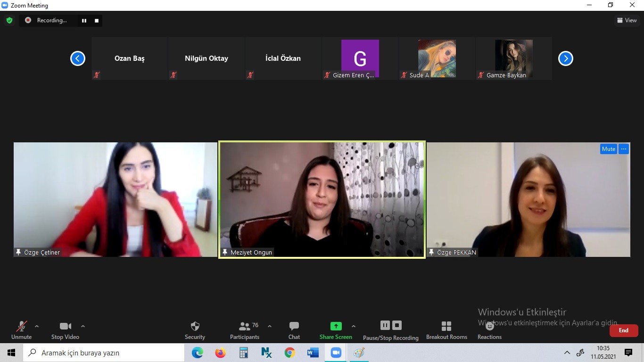Image resolution: width=644 pixels, height=362 pixels.
Task: Stop recording from the bottom toolbar
Action: (397, 325)
